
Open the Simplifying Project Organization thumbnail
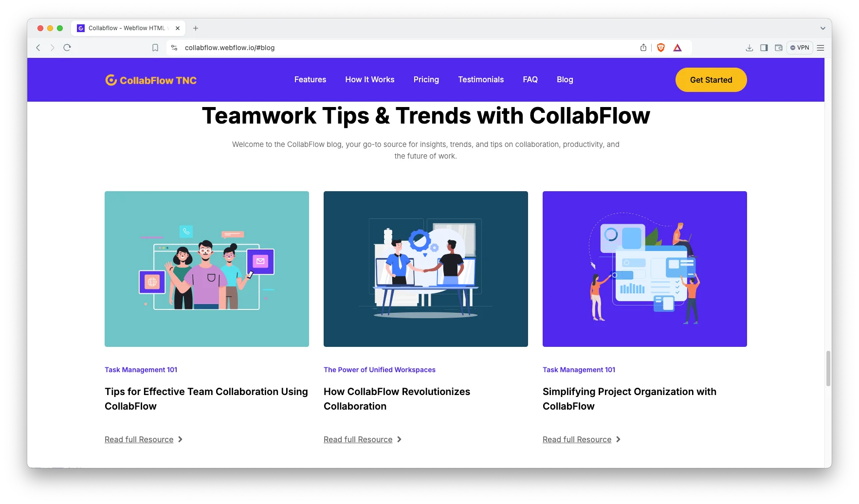pos(644,269)
